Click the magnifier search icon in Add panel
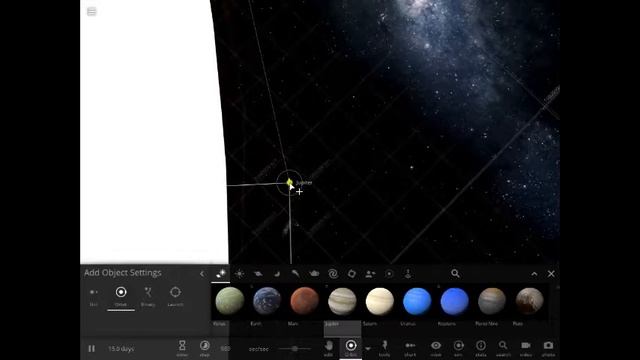The width and height of the screenshot is (640, 360). coord(456,273)
